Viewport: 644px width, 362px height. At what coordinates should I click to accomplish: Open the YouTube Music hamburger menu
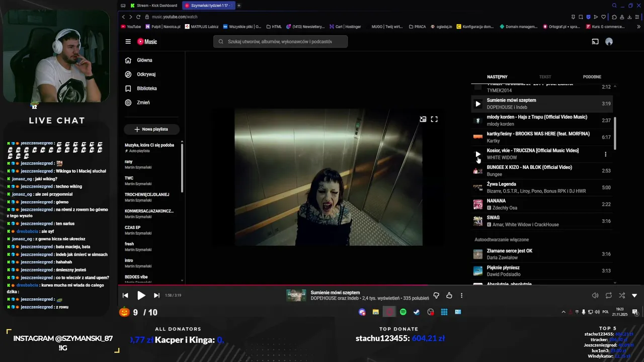pyautogui.click(x=128, y=42)
